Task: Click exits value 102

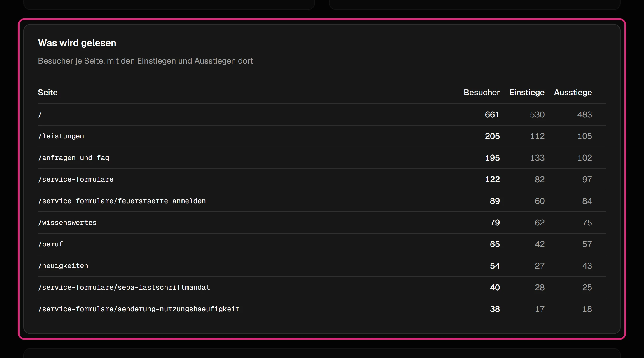Action: click(584, 158)
